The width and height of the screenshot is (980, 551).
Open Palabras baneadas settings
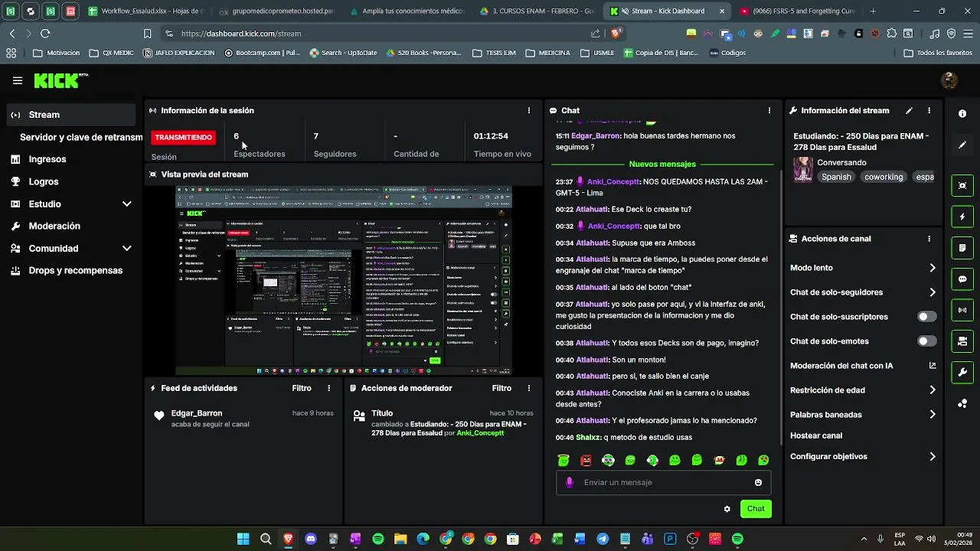coord(863,415)
